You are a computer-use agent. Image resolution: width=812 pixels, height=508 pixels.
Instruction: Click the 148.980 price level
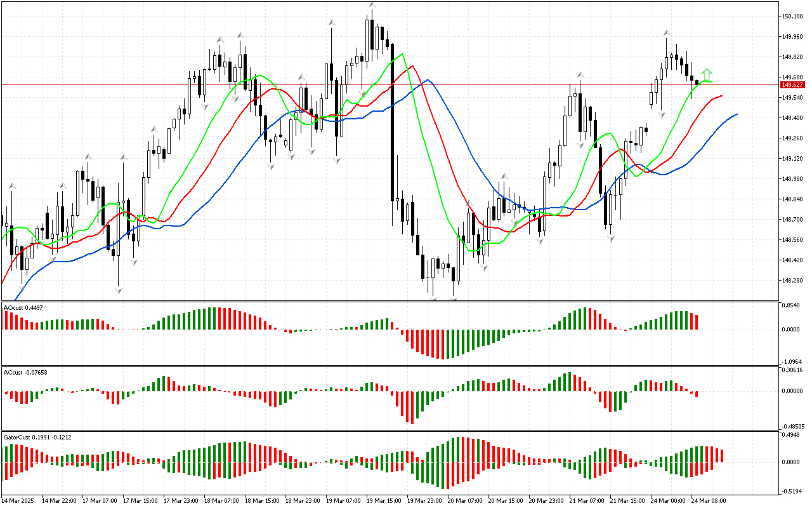[x=794, y=179]
